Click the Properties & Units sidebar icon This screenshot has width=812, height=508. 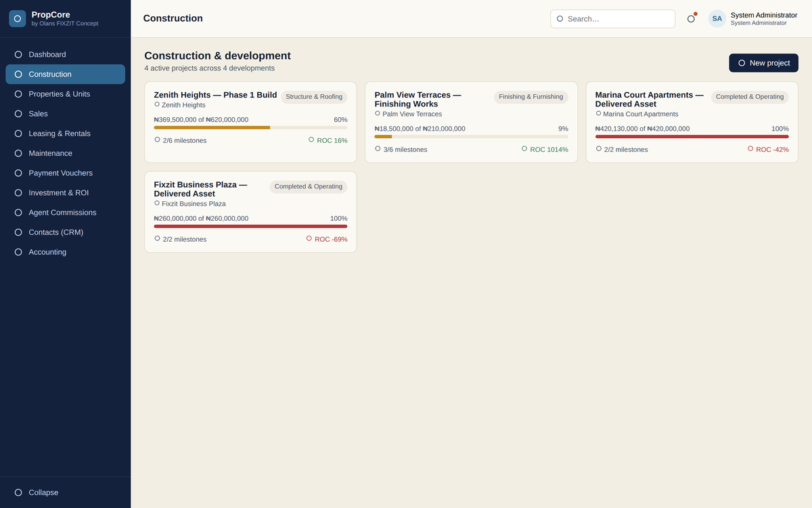click(x=18, y=94)
